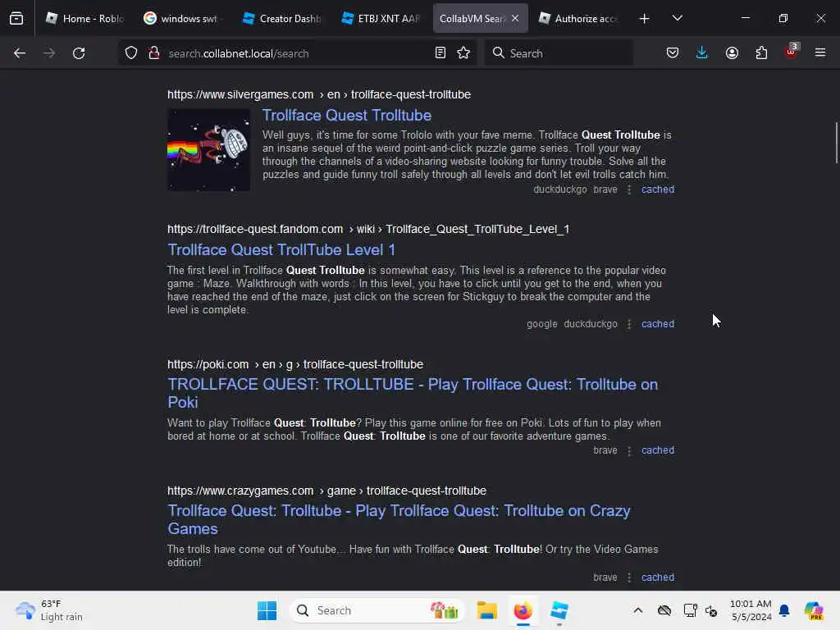
Task: Open the Poki TROLLFACE QUEST result
Action: pyautogui.click(x=413, y=393)
